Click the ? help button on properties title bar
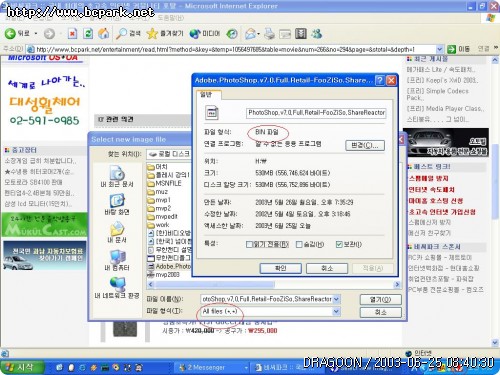 click(x=380, y=80)
